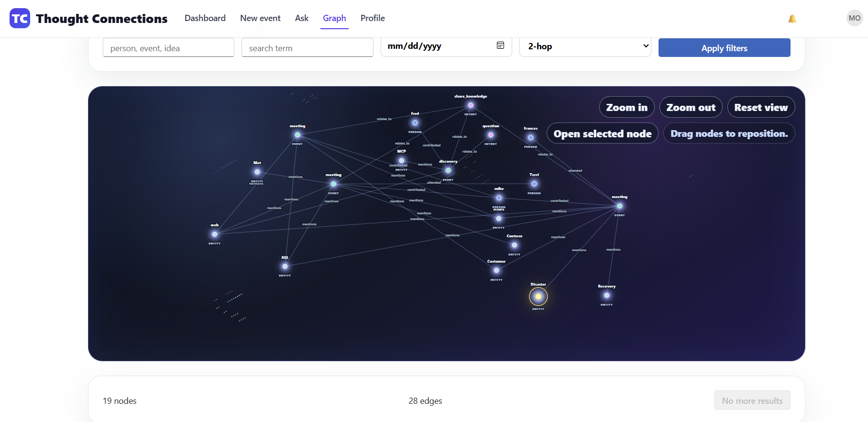The height and width of the screenshot is (422, 868).
Task: Select the fred person node
Action: click(415, 123)
